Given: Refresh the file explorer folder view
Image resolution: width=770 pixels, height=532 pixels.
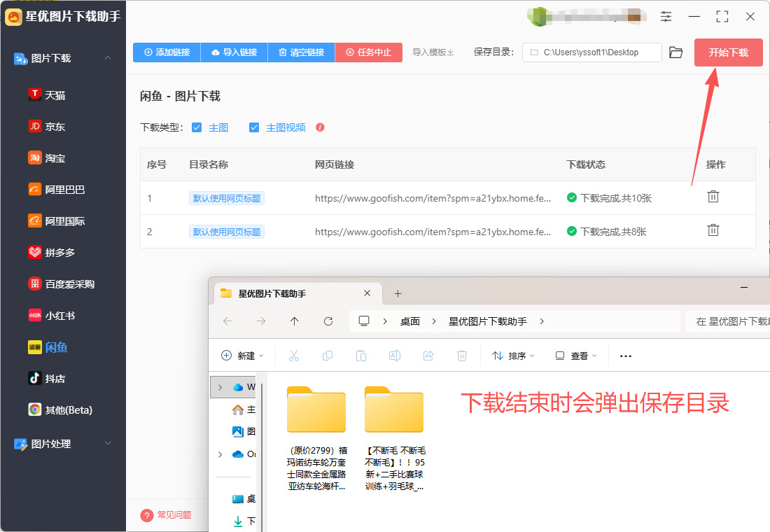Looking at the screenshot, I should (328, 321).
